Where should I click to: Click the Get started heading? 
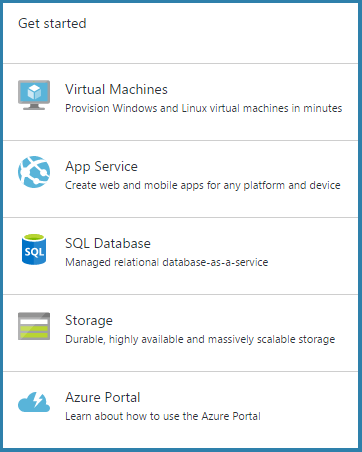(52, 23)
